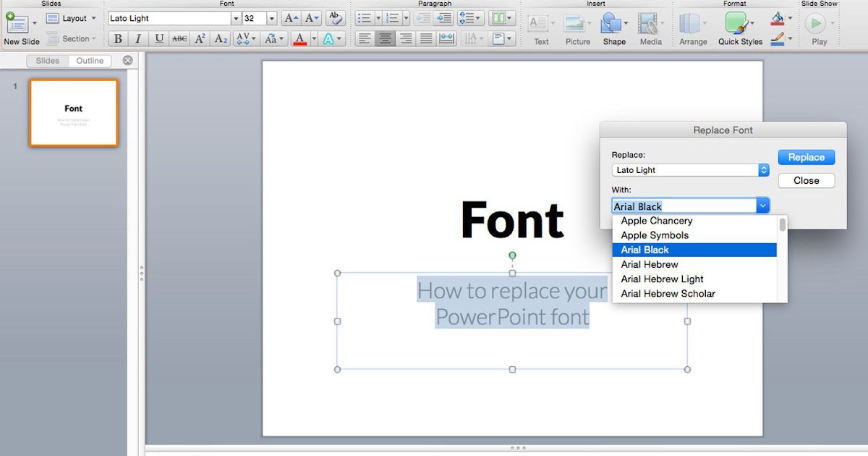Toggle Strikethrough formatting
This screenshot has height=456, width=868.
(179, 39)
